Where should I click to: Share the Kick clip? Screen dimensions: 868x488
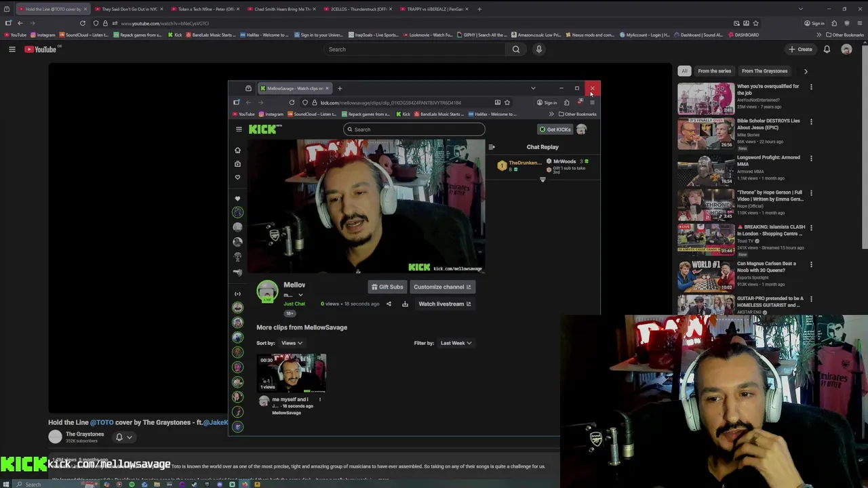tap(389, 304)
